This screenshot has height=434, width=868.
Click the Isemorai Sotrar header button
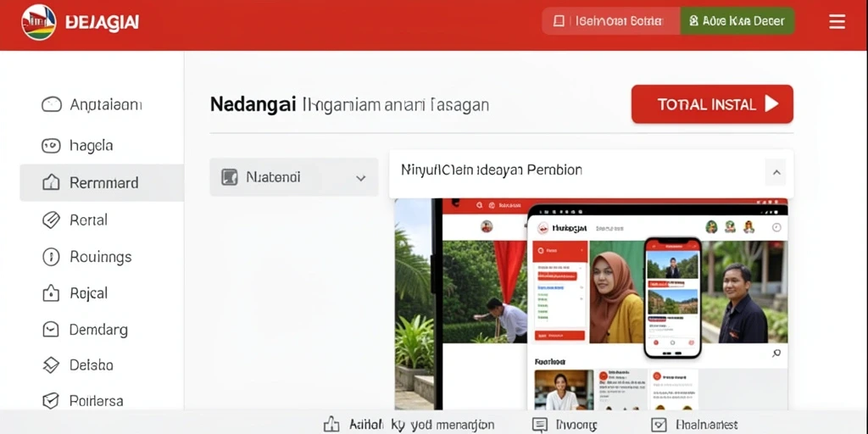click(x=610, y=21)
